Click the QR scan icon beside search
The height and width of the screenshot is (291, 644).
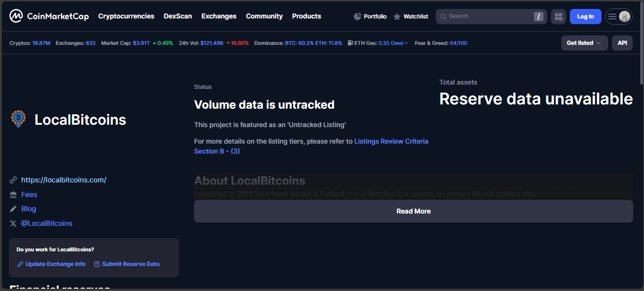558,17
